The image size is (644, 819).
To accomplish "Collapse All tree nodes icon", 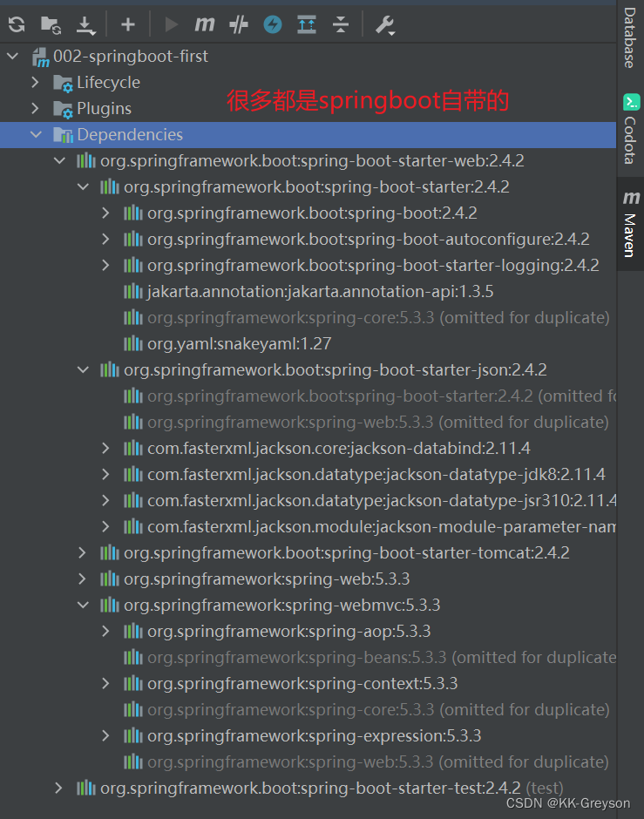I will tap(341, 24).
